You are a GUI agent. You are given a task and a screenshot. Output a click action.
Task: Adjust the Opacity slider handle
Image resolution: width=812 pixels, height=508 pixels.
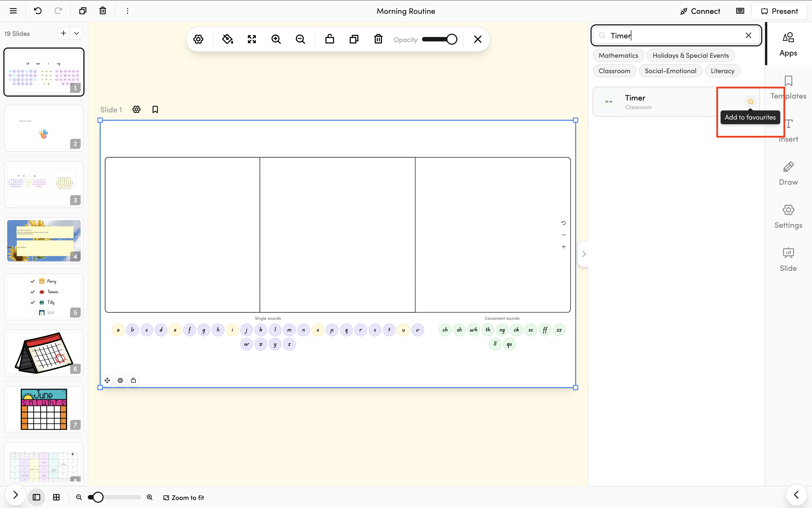click(452, 39)
